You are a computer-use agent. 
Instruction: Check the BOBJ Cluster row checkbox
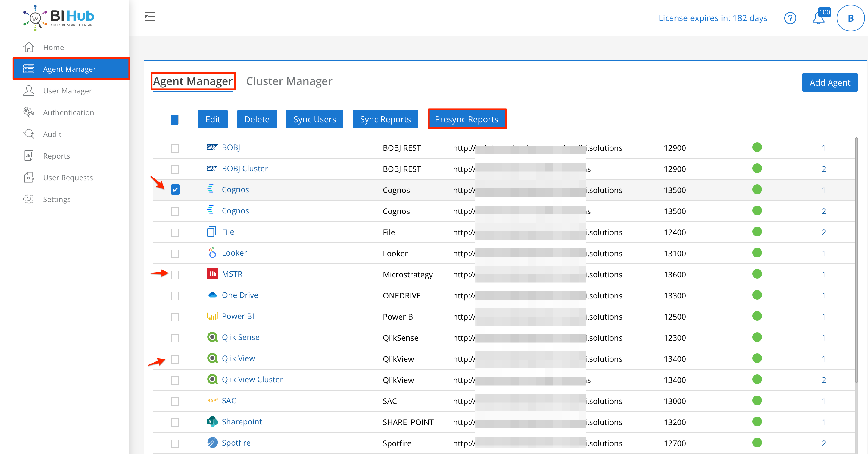pyautogui.click(x=175, y=169)
